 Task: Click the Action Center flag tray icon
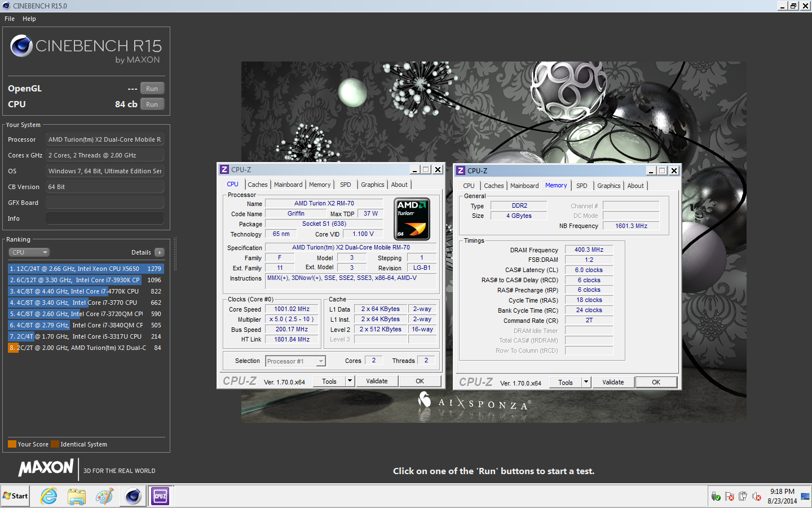click(730, 497)
